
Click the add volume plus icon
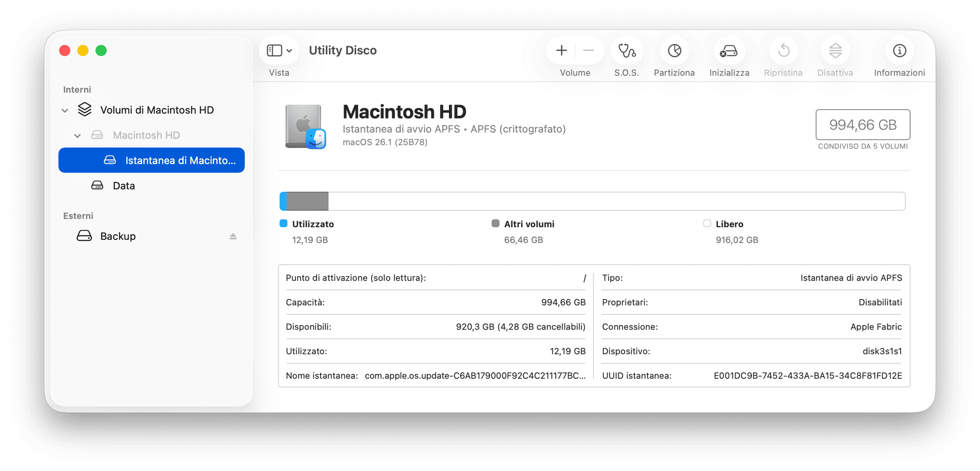561,51
